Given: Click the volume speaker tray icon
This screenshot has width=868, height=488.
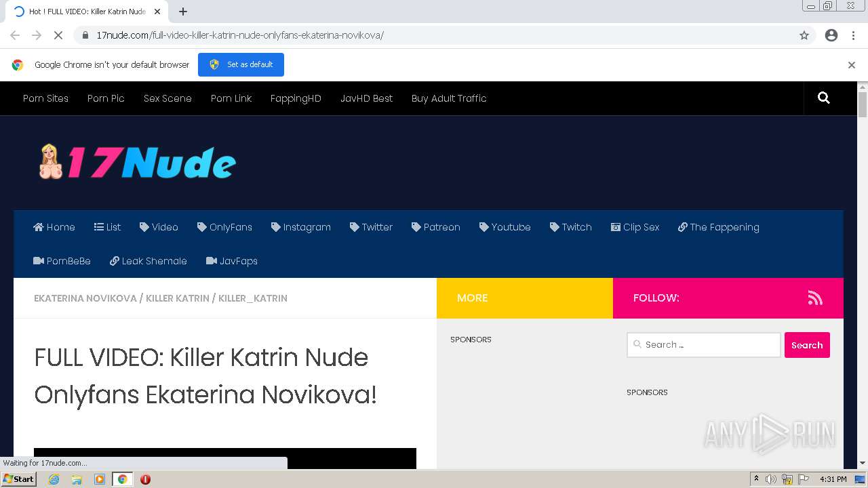Looking at the screenshot, I should [x=771, y=479].
